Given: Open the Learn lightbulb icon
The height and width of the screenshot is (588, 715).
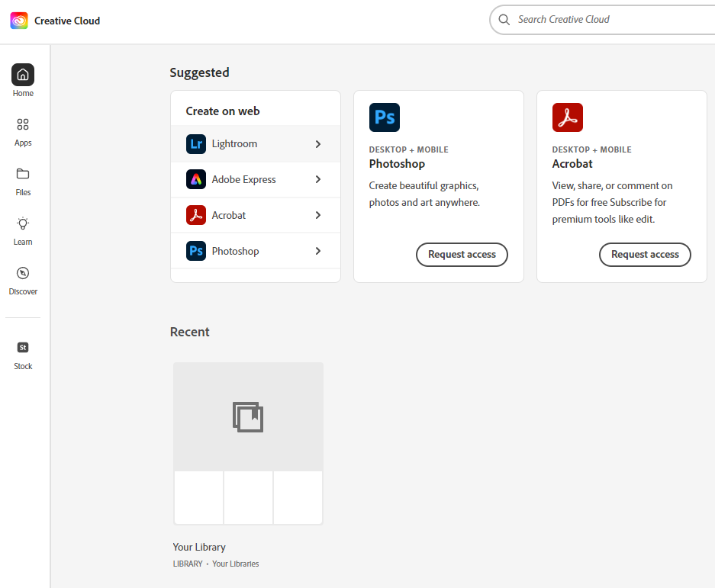Looking at the screenshot, I should pyautogui.click(x=23, y=223).
